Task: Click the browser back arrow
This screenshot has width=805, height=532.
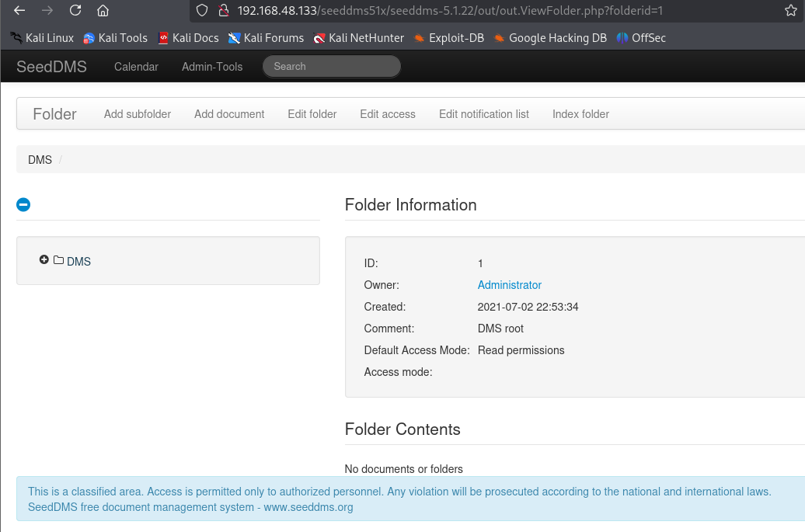Action: coord(19,11)
